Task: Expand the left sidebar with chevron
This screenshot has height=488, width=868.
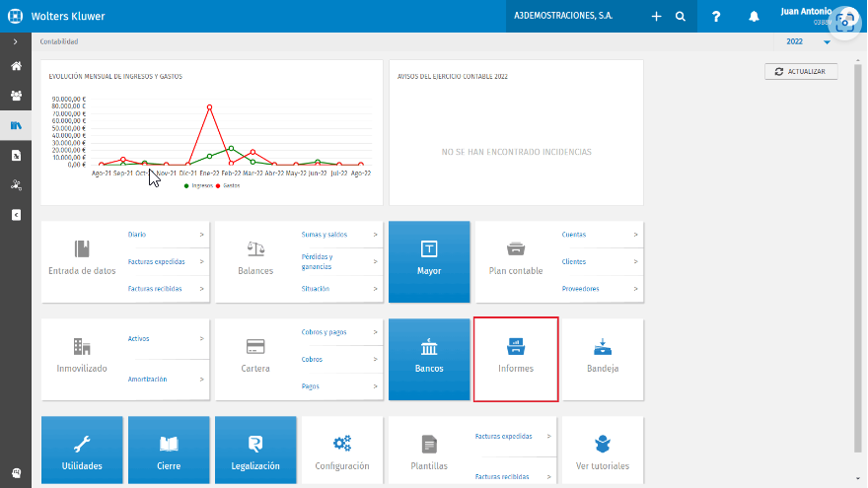Action: 16,41
